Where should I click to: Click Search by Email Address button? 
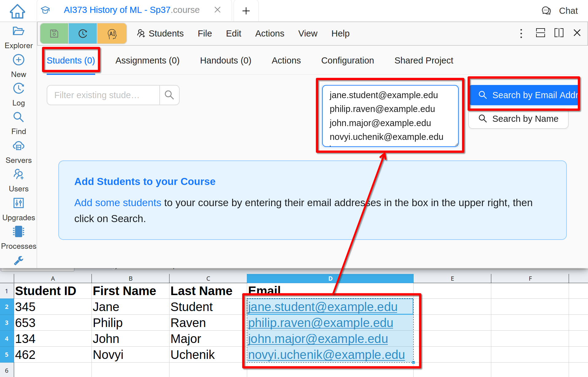point(524,95)
